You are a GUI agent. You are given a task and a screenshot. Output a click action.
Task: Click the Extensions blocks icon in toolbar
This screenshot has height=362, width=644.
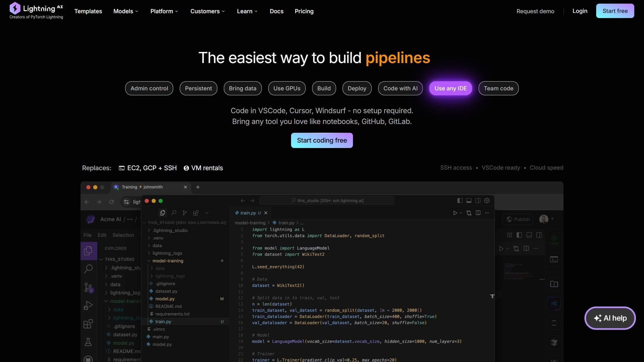tap(196, 213)
